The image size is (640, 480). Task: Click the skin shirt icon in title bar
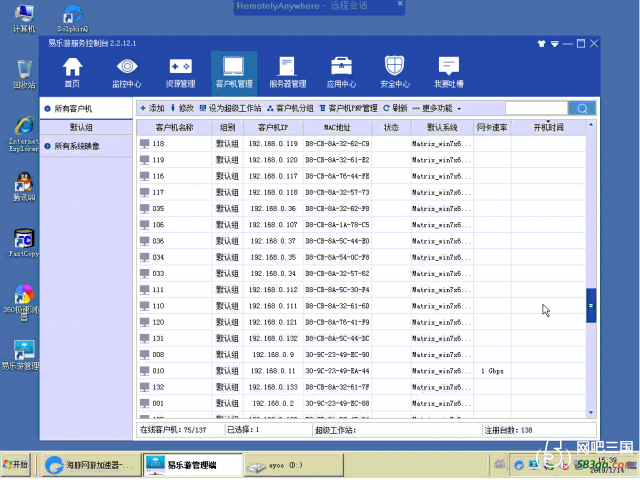tap(542, 44)
